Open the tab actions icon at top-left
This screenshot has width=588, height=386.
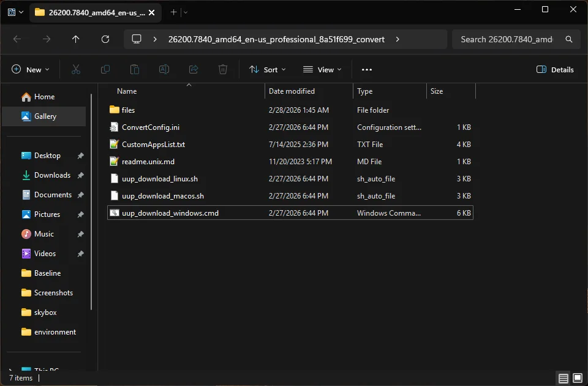(x=12, y=12)
